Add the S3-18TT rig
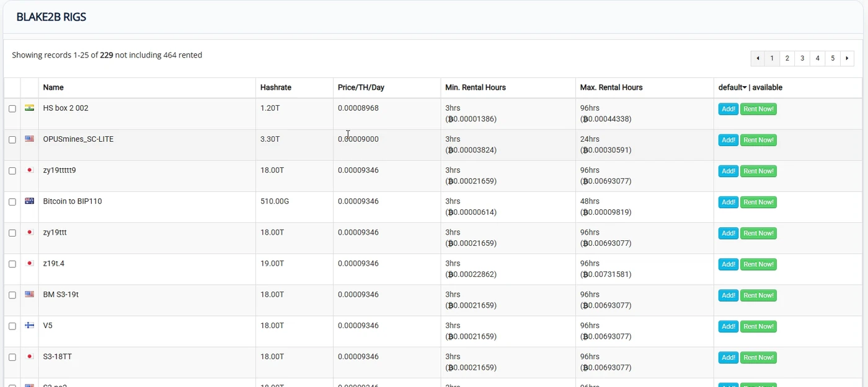This screenshot has width=868, height=387. [728, 357]
